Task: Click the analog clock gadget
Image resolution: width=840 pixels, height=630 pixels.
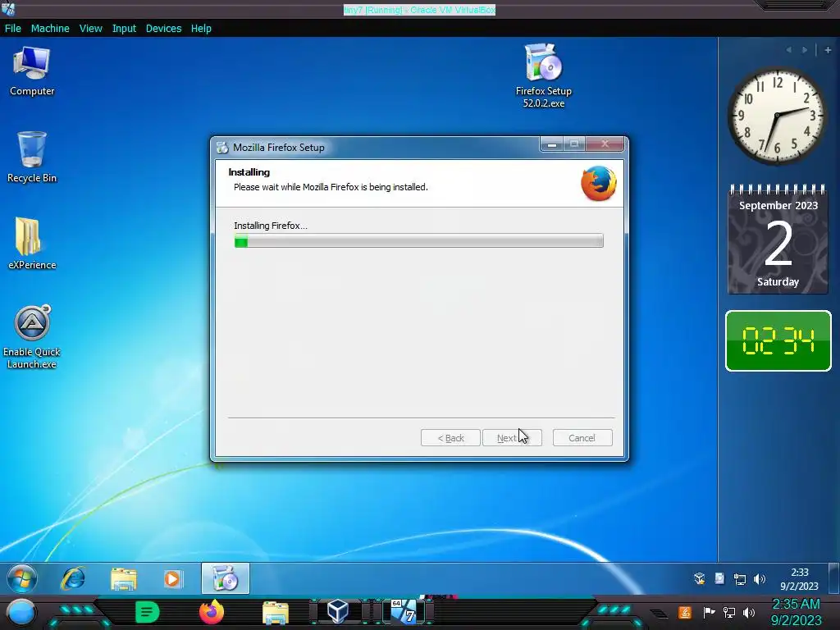Action: coord(778,116)
